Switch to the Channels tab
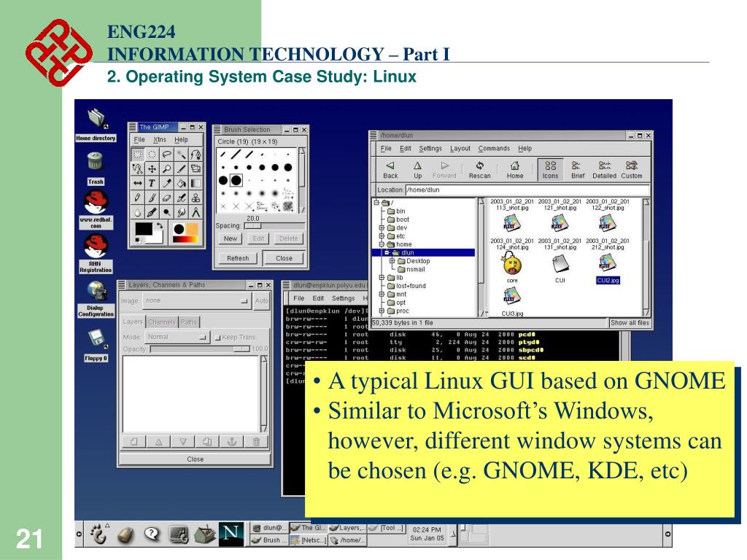 point(161,322)
